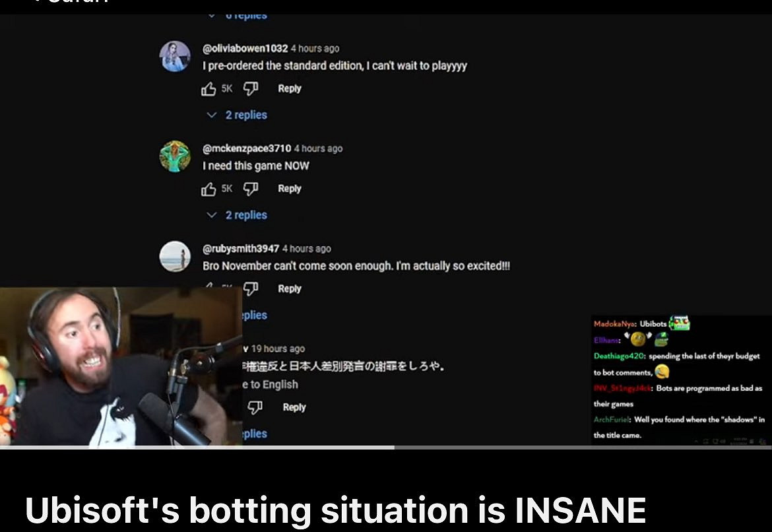Open @mckenzpace3710's profile avatar
Viewport: 772px width, 532px height.
[x=175, y=156]
